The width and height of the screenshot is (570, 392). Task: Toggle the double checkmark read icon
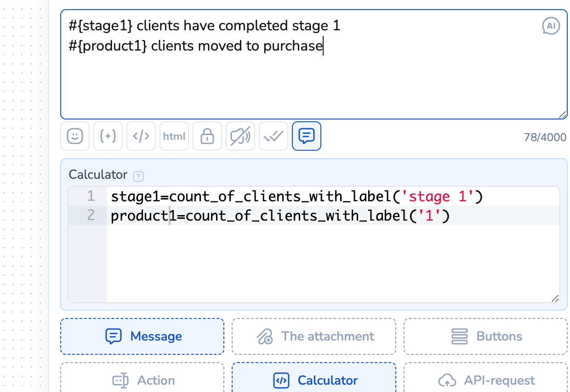tap(274, 136)
